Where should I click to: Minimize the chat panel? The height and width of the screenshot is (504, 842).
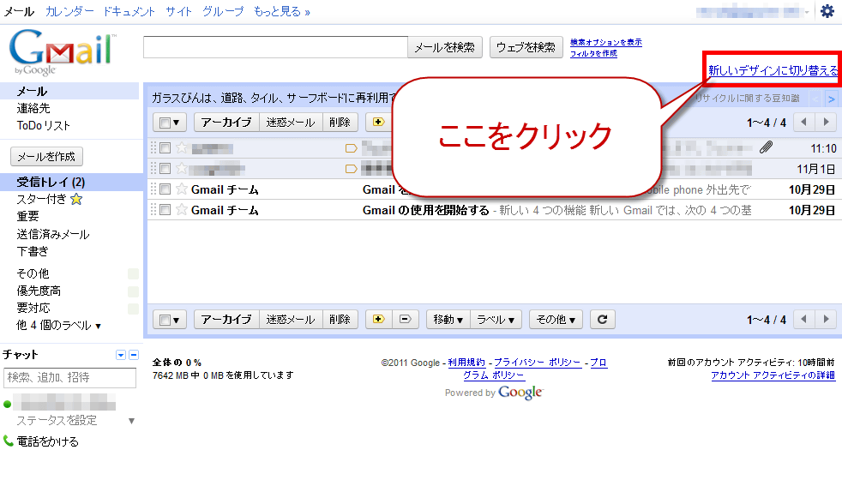tap(134, 355)
